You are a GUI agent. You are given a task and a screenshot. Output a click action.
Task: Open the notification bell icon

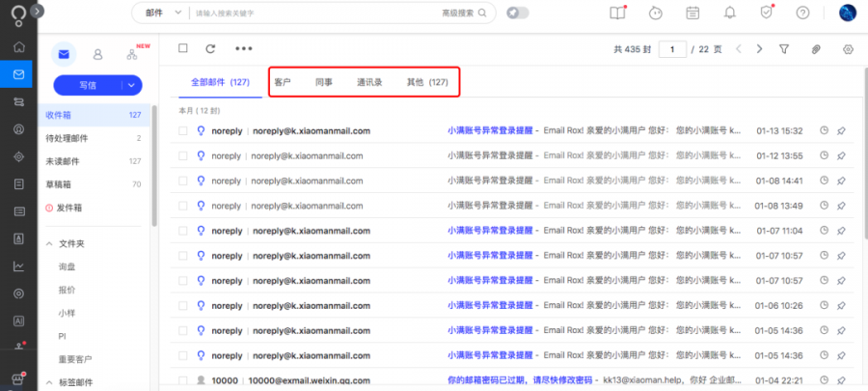coord(730,13)
